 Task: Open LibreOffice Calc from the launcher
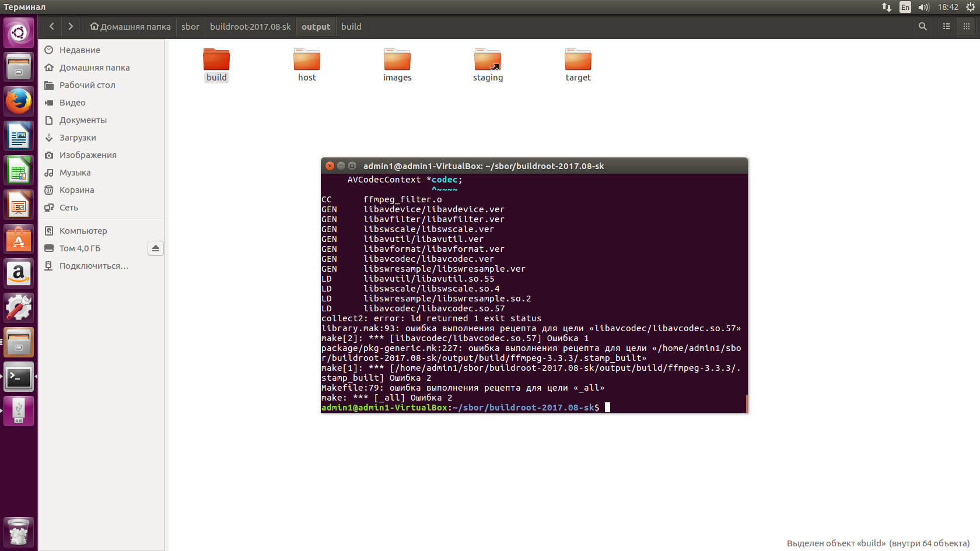pyautogui.click(x=19, y=171)
